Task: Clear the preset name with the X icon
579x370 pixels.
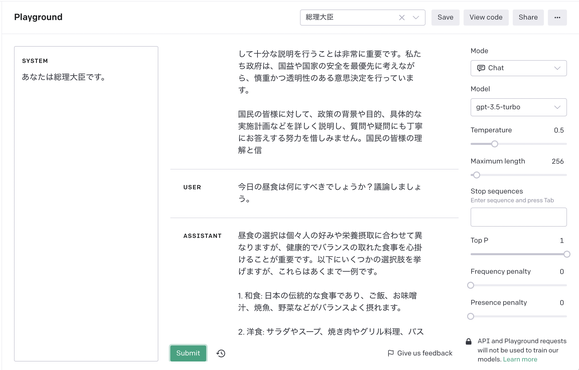Action: click(401, 17)
